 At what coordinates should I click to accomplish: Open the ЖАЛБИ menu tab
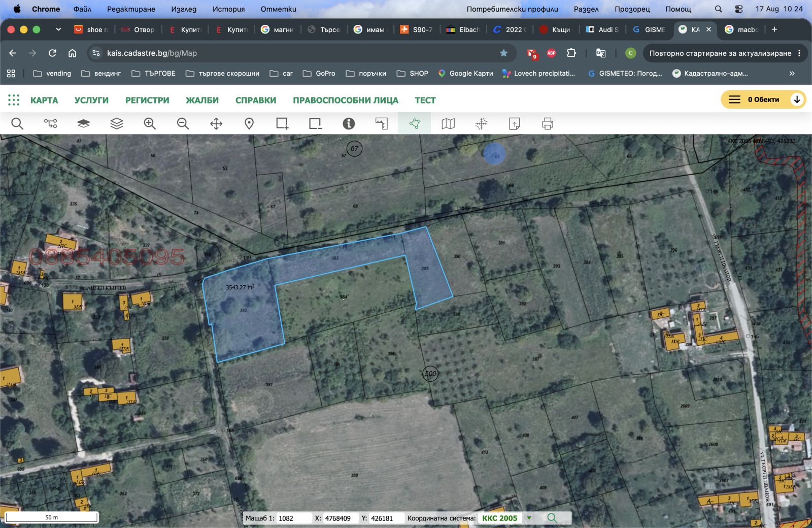coord(202,100)
